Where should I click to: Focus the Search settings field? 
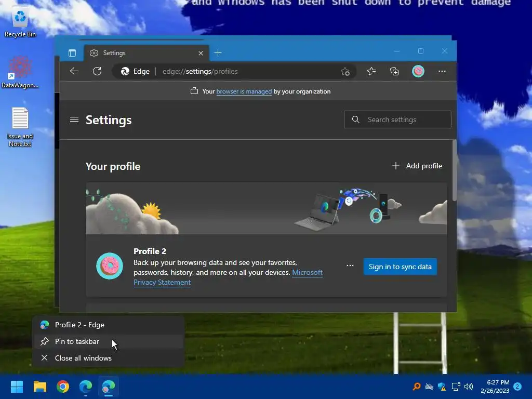point(397,119)
